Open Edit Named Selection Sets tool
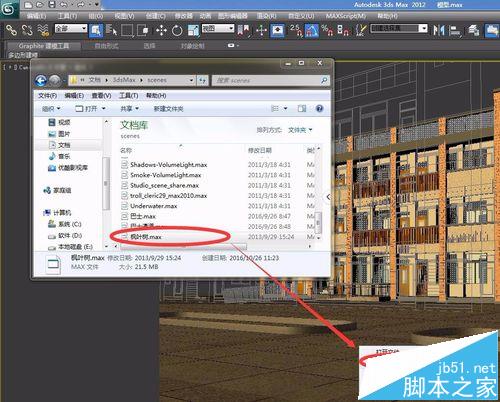Image resolution: width=500 pixels, height=402 pixels. coord(360,30)
